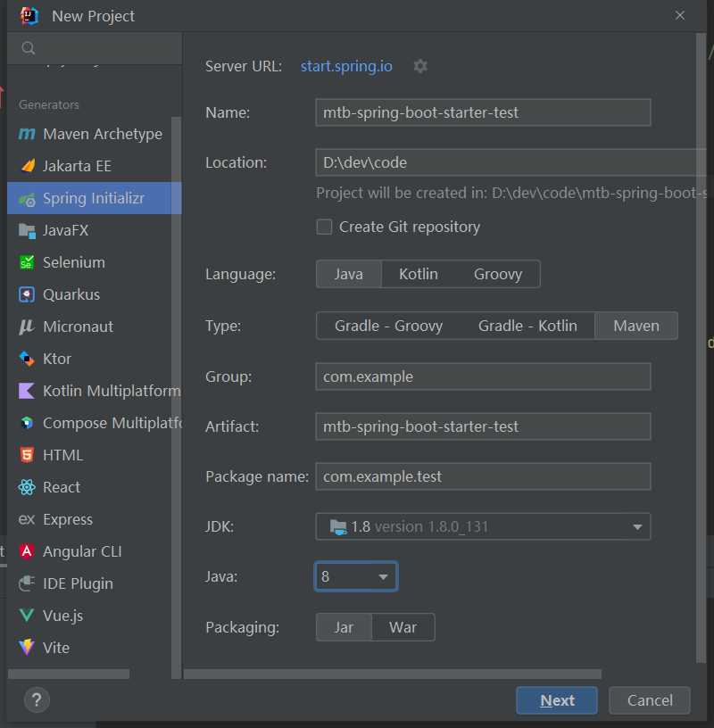Click the JDK folder icon in combo box
The image size is (714, 728).
(x=338, y=527)
